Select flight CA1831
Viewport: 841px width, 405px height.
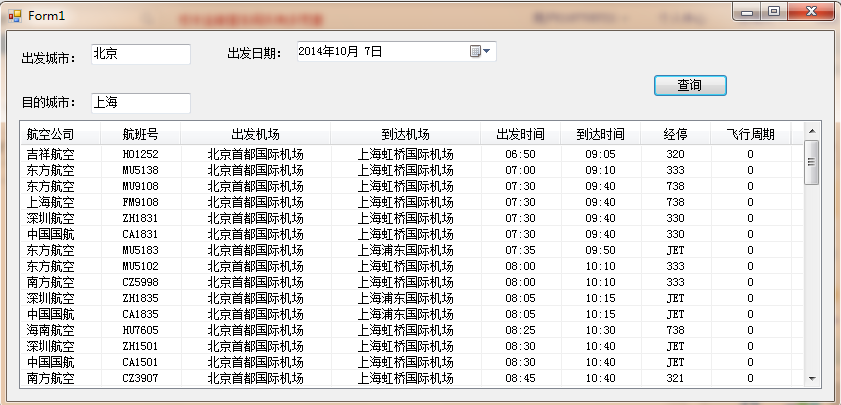tap(141, 234)
